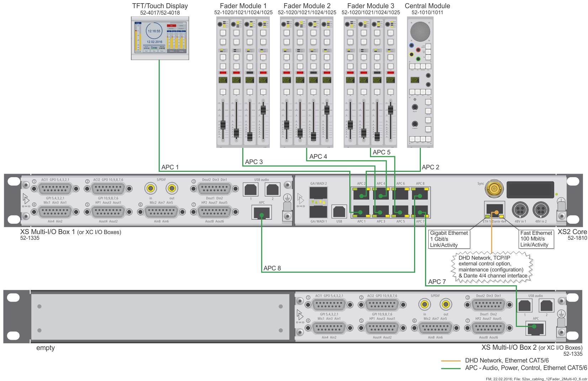This screenshot has height=381, width=588.
Task: Click the Gigabit Ethernet callout box
Action: point(449,239)
